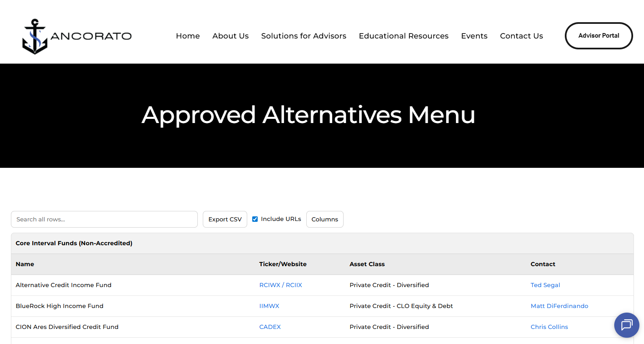Open the Columns selector
This screenshot has height=344, width=644.
tap(325, 219)
